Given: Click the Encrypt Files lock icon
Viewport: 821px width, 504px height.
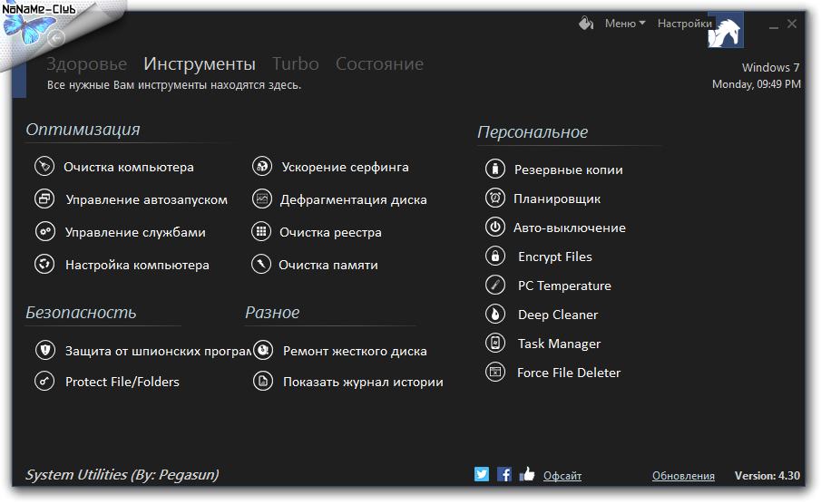Looking at the screenshot, I should tap(494, 257).
